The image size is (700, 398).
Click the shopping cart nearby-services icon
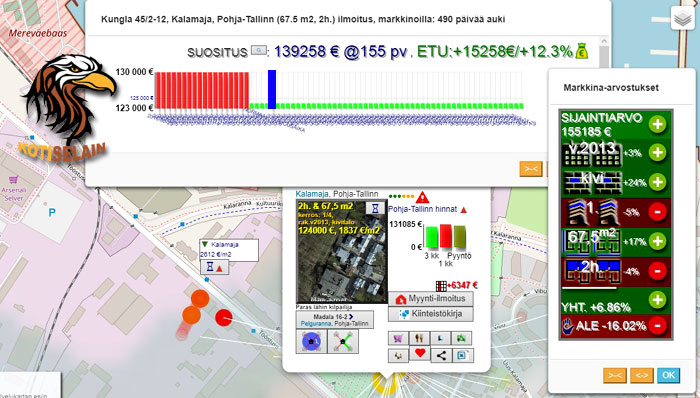(398, 338)
